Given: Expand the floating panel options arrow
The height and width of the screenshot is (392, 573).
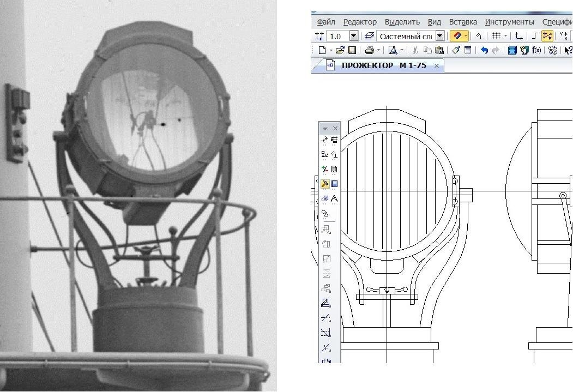Looking at the screenshot, I should pyautogui.click(x=325, y=129).
